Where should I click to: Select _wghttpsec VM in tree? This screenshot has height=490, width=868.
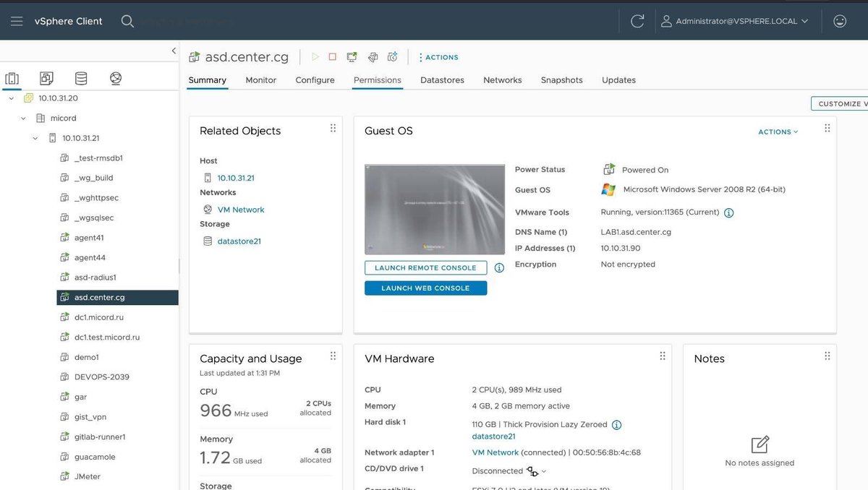pos(96,197)
